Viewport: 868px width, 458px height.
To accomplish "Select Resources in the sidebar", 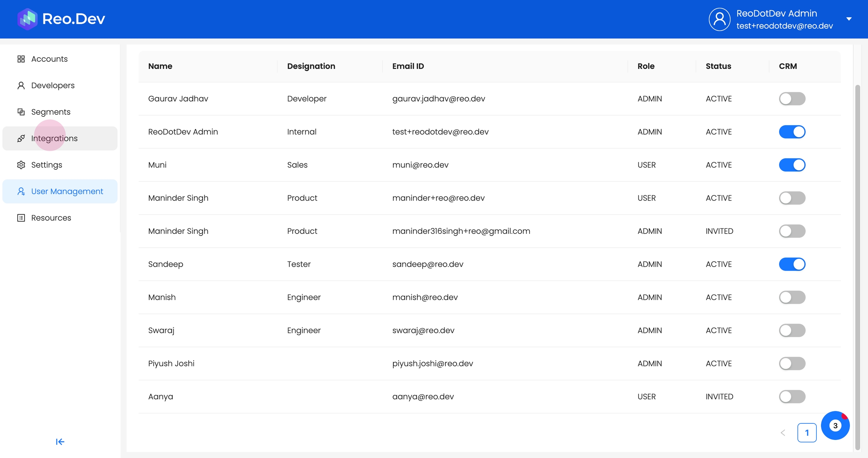I will pos(51,218).
